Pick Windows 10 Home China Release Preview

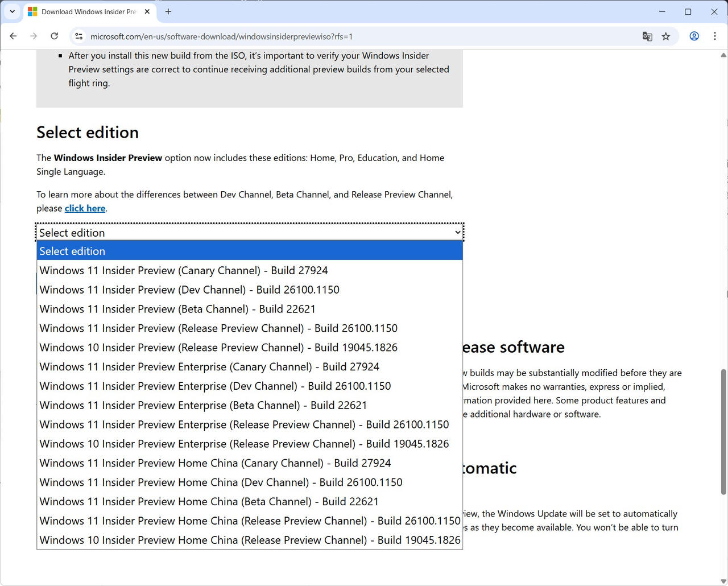coord(250,540)
